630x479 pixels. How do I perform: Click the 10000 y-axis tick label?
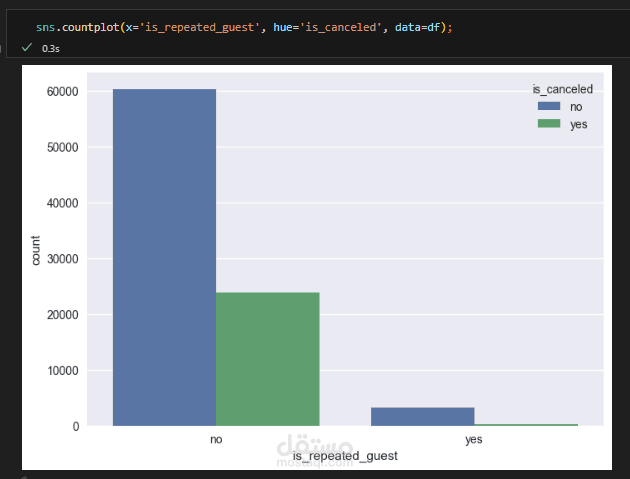point(63,371)
